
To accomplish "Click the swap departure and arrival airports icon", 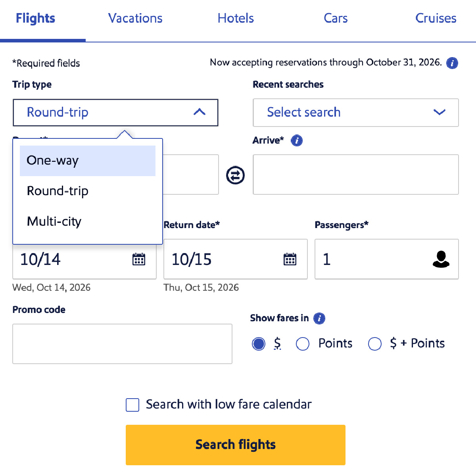I will [235, 175].
